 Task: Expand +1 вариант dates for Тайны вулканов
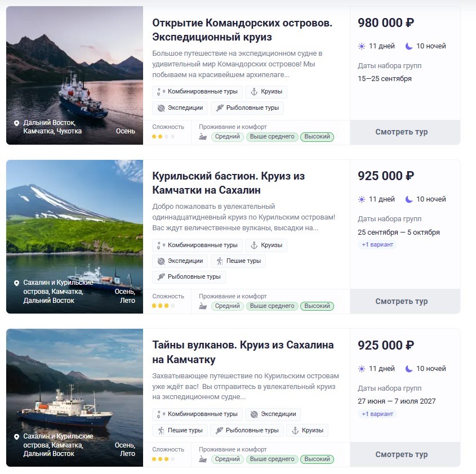pos(377,414)
